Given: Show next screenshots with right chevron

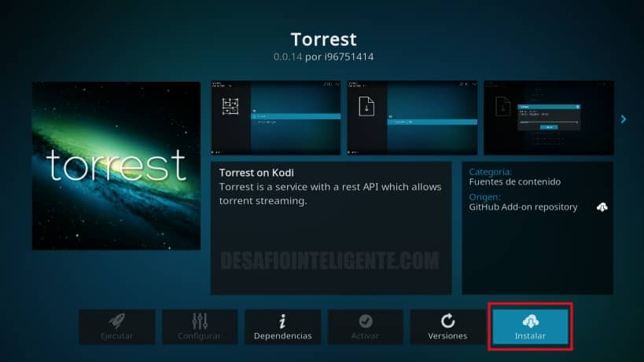Looking at the screenshot, I should pos(624,119).
